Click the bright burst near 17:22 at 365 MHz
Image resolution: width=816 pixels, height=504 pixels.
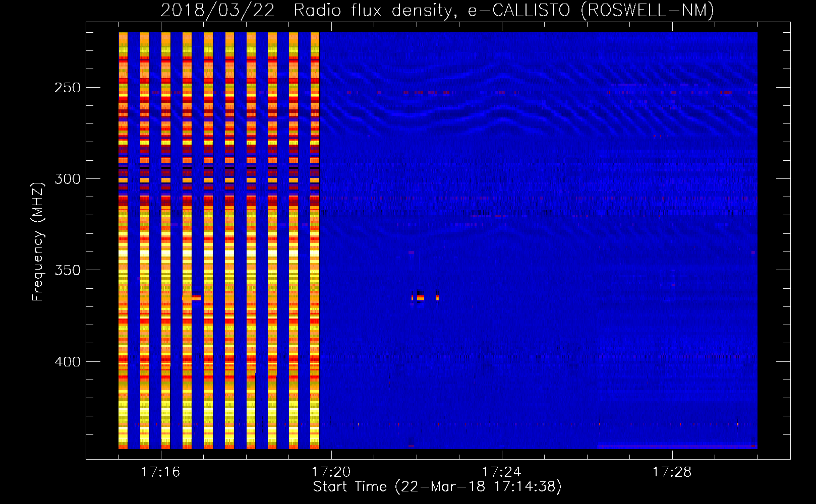(420, 297)
